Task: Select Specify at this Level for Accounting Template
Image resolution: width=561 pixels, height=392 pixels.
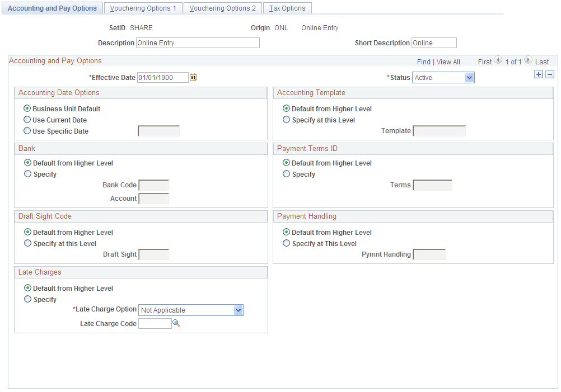Action: [x=286, y=119]
